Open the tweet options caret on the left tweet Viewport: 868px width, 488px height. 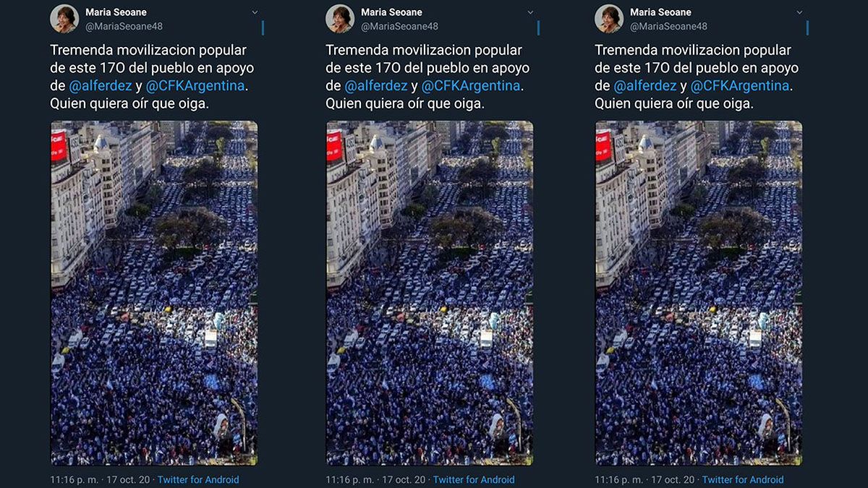coord(253,12)
